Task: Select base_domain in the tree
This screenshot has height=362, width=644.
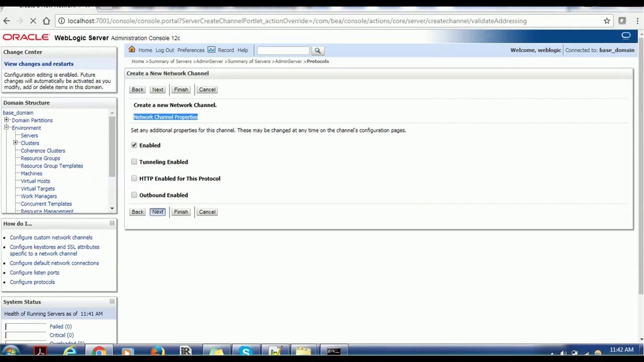Action: tap(18, 113)
